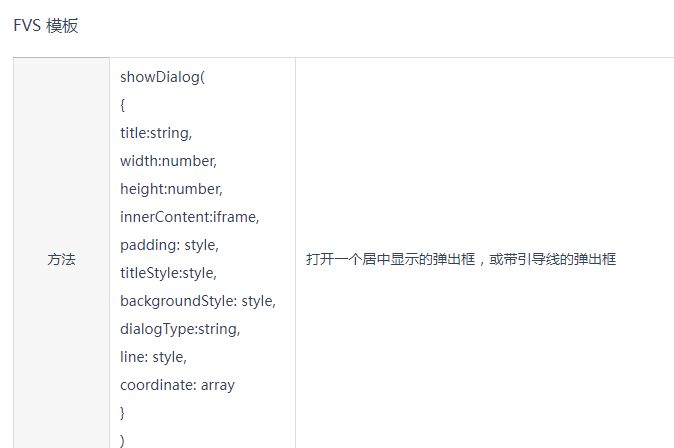Image resolution: width=674 pixels, height=448 pixels.
Task: Click the closing curly brace line
Action: pyautogui.click(x=123, y=412)
